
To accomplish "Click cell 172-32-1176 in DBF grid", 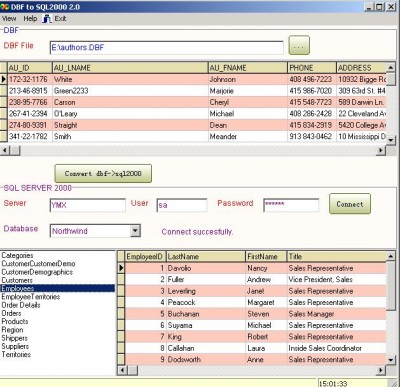I will pyautogui.click(x=30, y=79).
